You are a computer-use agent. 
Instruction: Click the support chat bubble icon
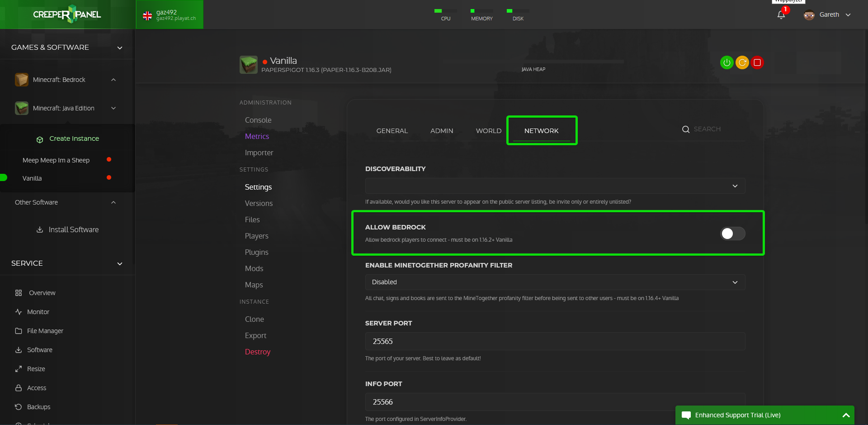(686, 415)
